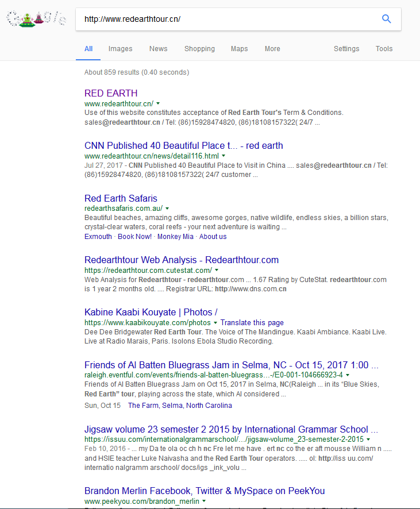Screen dimensions: 420x509
Task: Open The Farm, Selma, North Carolina link
Action: (x=180, y=406)
